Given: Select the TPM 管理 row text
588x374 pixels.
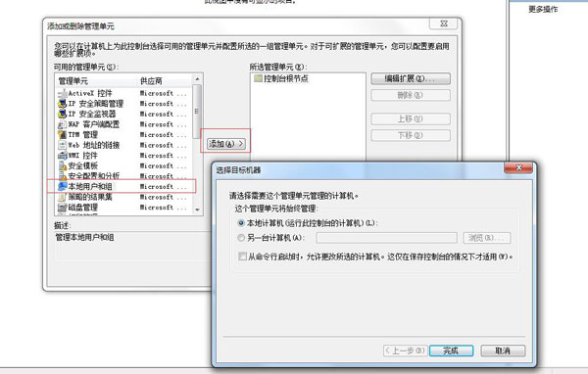Looking at the screenshot, I should click(83, 135).
